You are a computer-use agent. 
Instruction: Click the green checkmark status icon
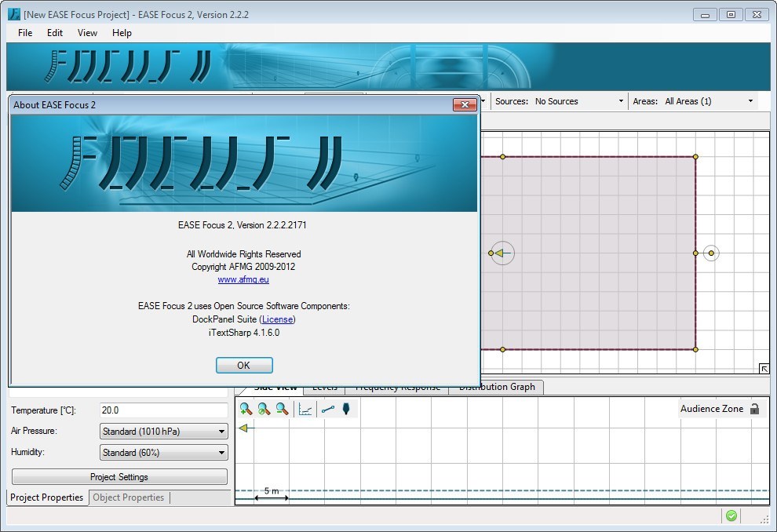(731, 516)
